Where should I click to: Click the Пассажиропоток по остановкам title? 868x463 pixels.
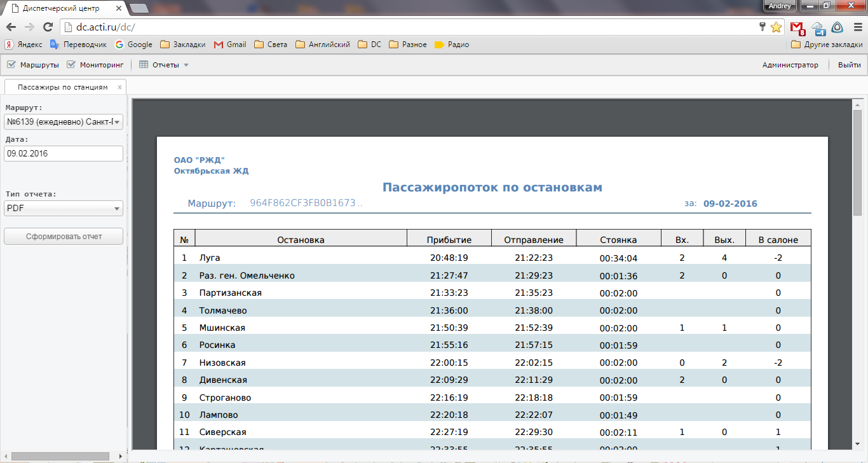click(x=492, y=188)
